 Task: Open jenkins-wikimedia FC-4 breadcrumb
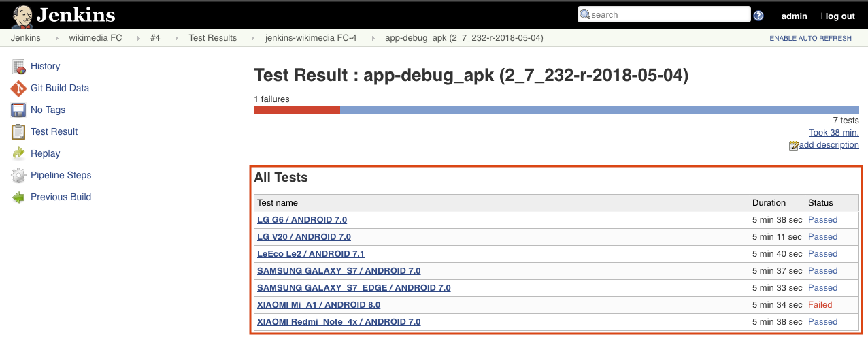pos(311,38)
